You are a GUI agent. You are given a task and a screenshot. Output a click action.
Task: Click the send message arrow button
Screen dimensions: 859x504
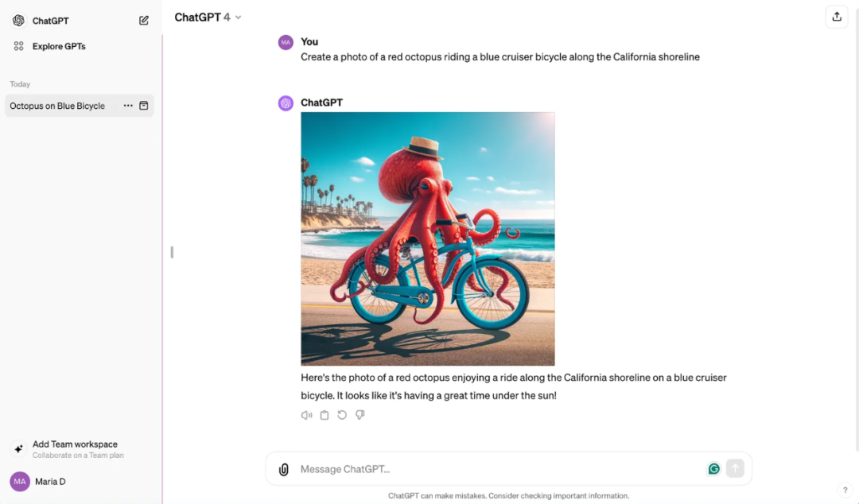pos(735,469)
